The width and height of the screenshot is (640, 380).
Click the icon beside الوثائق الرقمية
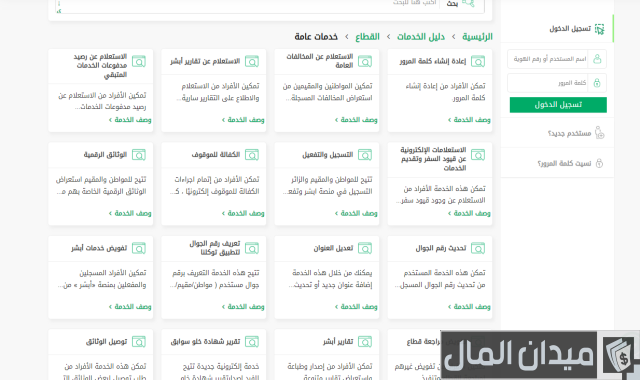tap(139, 155)
